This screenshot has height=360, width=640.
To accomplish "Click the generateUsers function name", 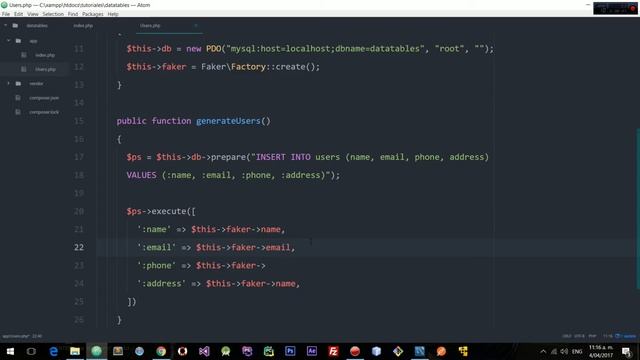I will pos(228,121).
